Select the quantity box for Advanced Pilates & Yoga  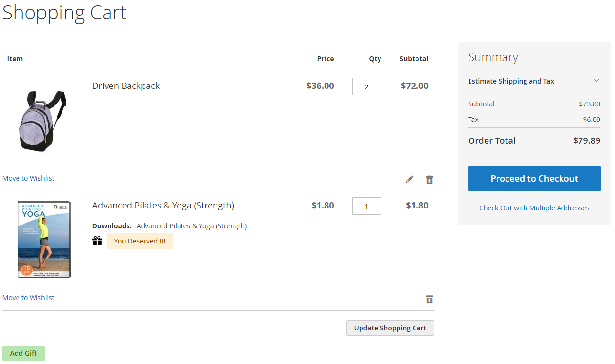coord(366,206)
